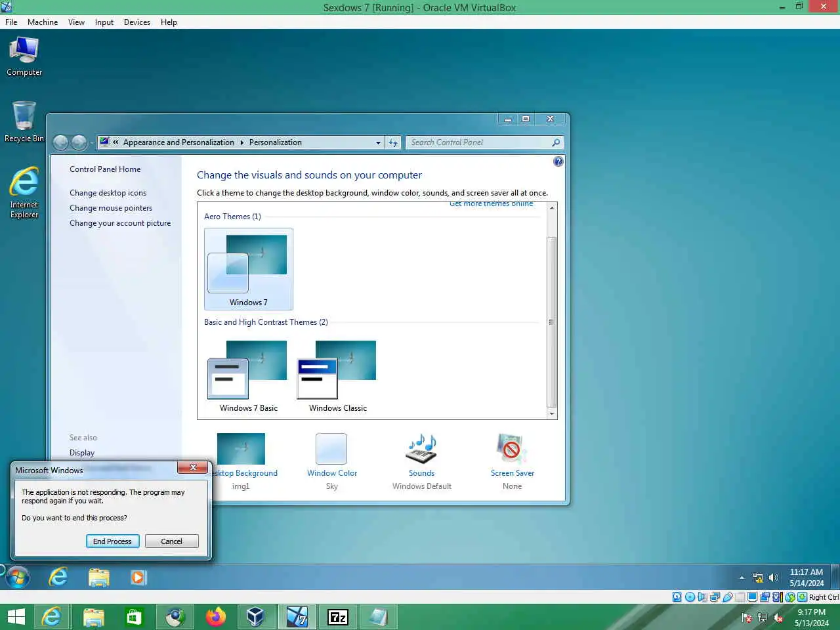Open the VirtualBox Input menu

[x=104, y=22]
